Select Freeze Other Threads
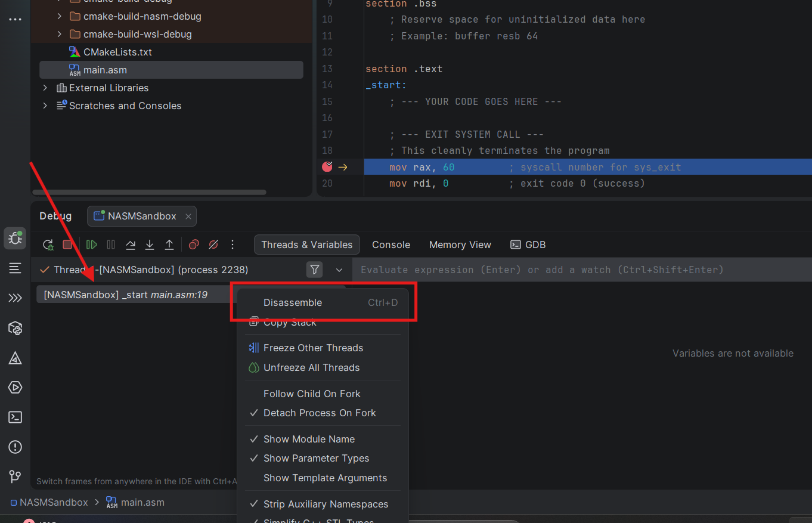The image size is (812, 523). (323, 348)
